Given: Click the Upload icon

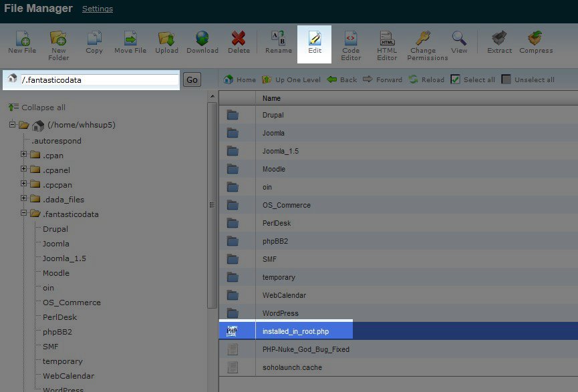Looking at the screenshot, I should click(x=166, y=39).
